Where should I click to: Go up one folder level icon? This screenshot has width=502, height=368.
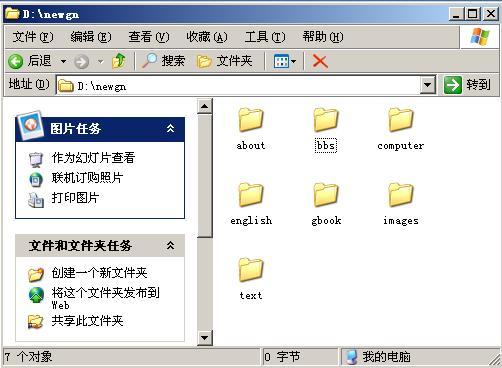tap(119, 61)
